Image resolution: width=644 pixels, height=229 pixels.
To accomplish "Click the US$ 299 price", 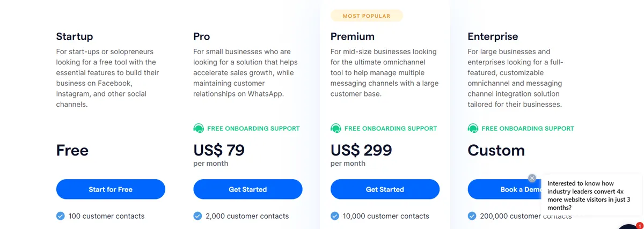I will click(361, 150).
